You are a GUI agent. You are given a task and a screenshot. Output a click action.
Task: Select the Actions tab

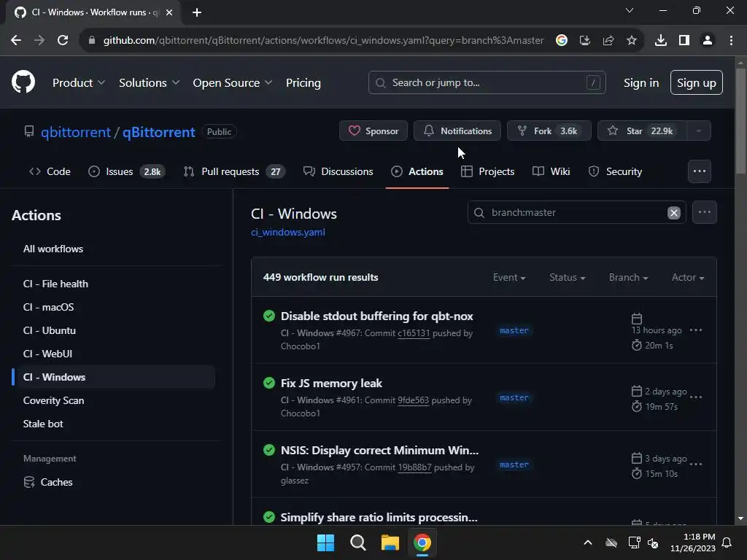(x=417, y=171)
